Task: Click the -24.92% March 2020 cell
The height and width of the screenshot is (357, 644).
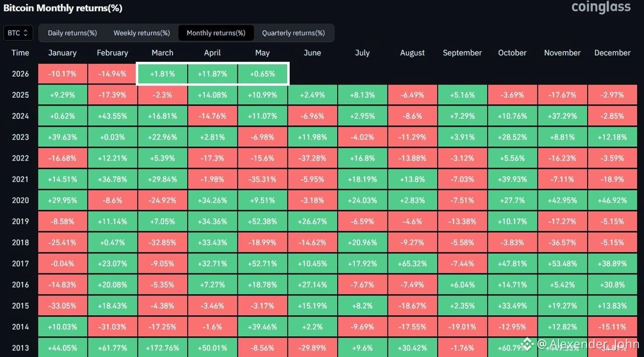Action: (163, 200)
